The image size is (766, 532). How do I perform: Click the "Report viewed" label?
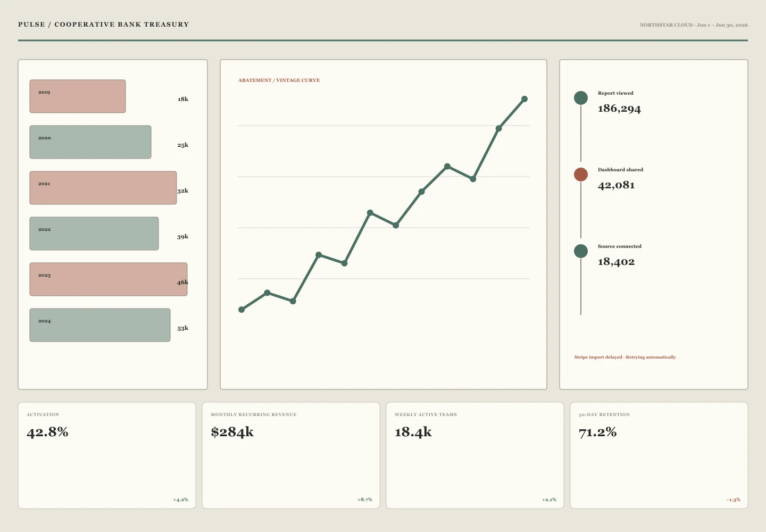pyautogui.click(x=615, y=93)
